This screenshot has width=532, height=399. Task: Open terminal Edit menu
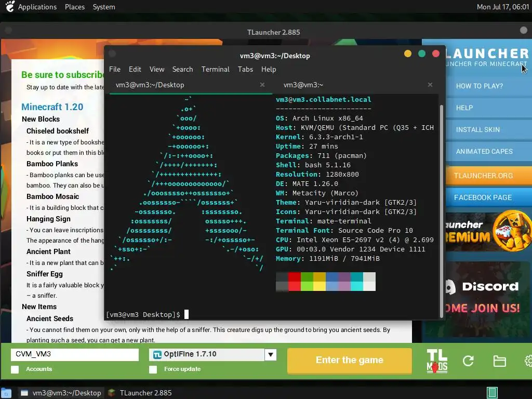tap(135, 69)
